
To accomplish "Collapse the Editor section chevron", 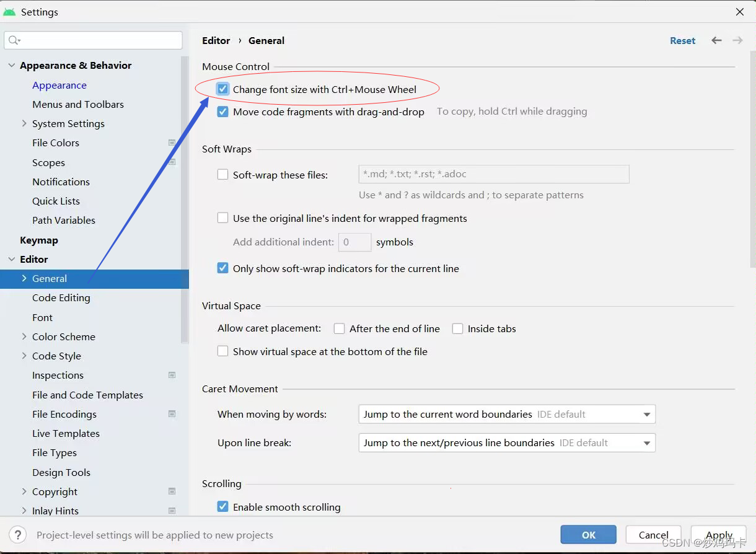I will click(11, 259).
